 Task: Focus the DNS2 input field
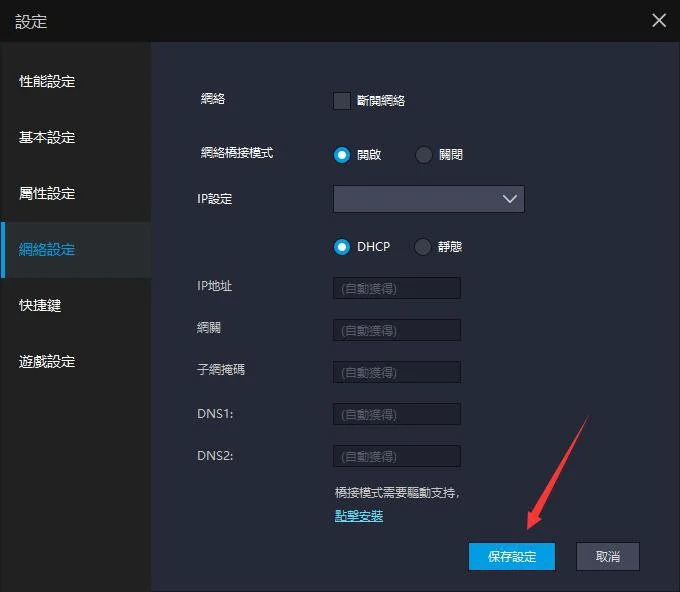[397, 456]
